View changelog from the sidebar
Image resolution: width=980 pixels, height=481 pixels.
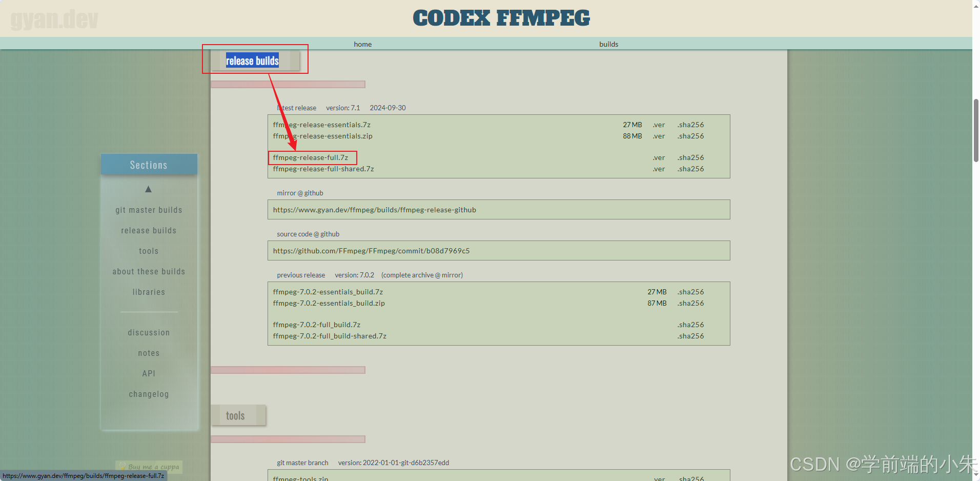tap(149, 394)
